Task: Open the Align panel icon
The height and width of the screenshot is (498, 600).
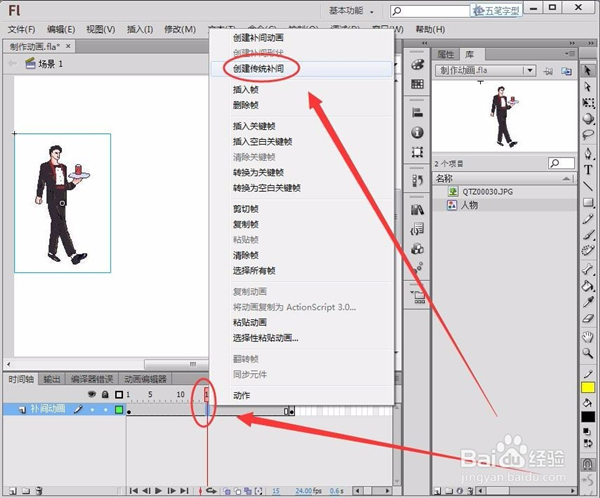Action: 417,113
